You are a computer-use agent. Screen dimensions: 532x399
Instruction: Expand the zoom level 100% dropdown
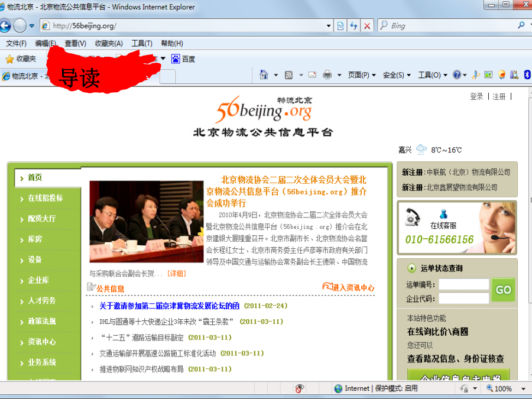point(524,388)
